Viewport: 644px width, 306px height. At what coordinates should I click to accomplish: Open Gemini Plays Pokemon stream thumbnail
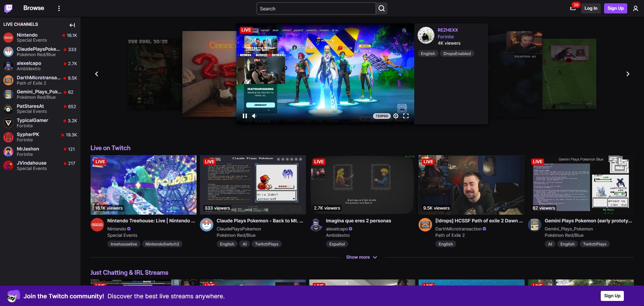[x=581, y=185]
